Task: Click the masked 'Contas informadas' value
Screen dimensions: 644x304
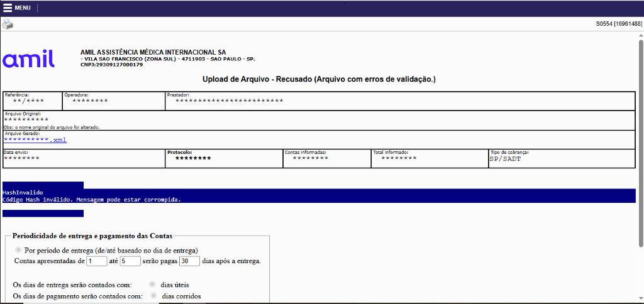Action: click(x=311, y=158)
